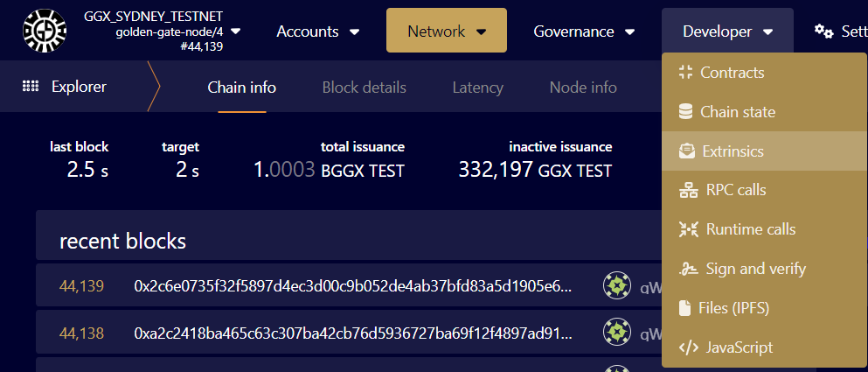The width and height of the screenshot is (868, 372).
Task: Open block number 44,138 link
Action: pos(81,333)
